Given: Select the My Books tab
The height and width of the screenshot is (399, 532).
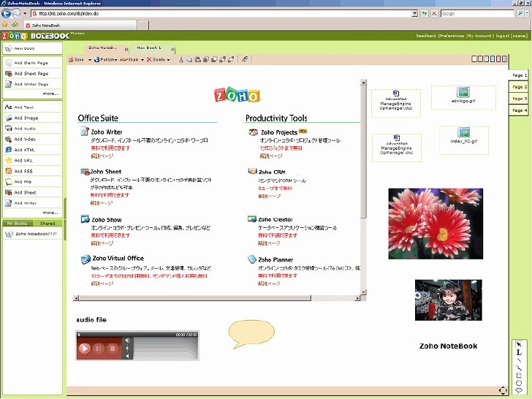Looking at the screenshot, I should click(18, 224).
